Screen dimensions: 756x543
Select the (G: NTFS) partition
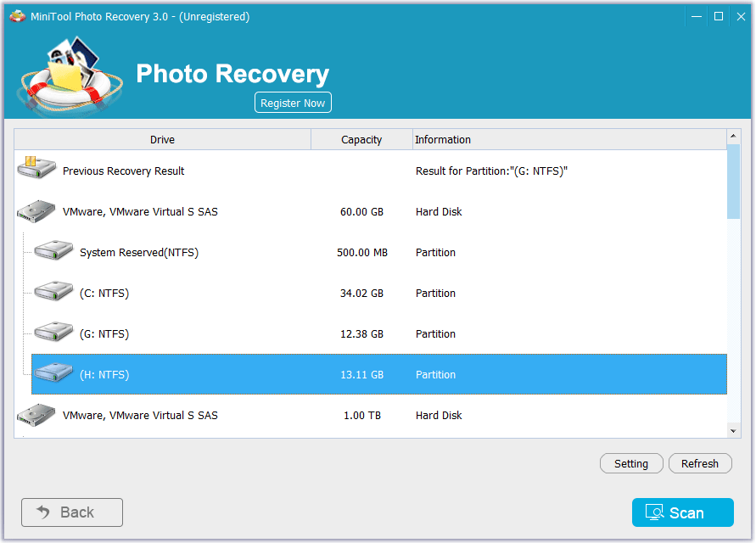(x=379, y=333)
